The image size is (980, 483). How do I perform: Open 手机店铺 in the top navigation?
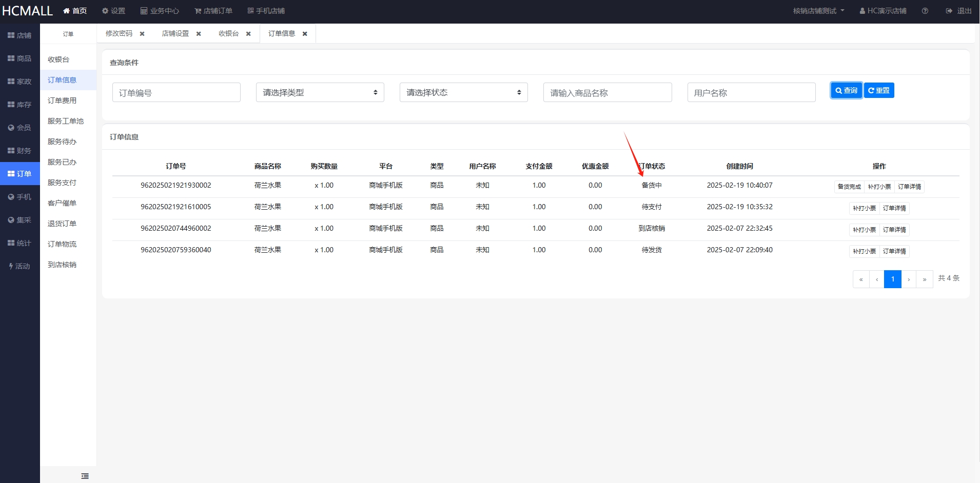[266, 11]
